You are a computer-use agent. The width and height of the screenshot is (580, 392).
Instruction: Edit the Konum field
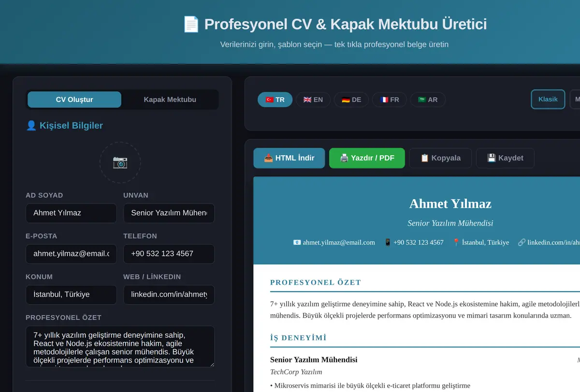71,295
